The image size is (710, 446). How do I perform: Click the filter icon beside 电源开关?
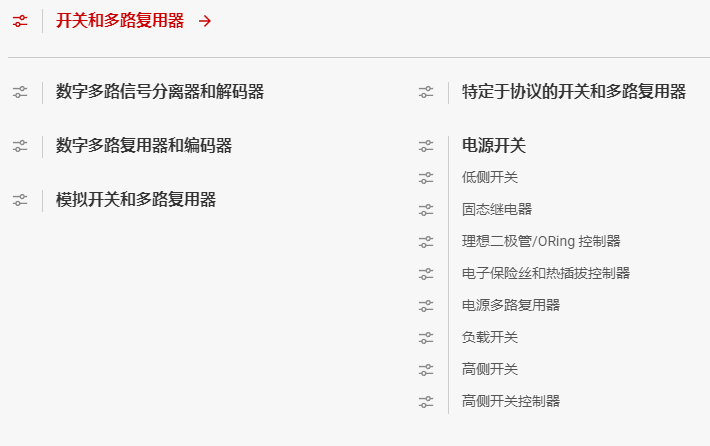[x=427, y=146]
